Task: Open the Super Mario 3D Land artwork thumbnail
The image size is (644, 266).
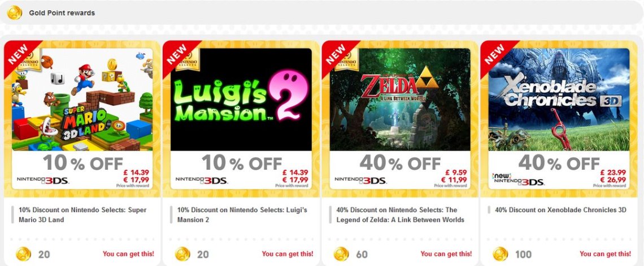Action: coord(82,100)
